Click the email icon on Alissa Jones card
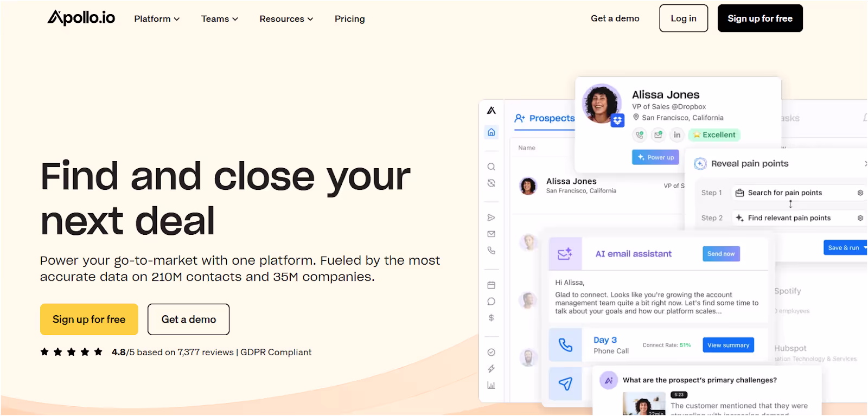The image size is (868, 416). coord(659,135)
